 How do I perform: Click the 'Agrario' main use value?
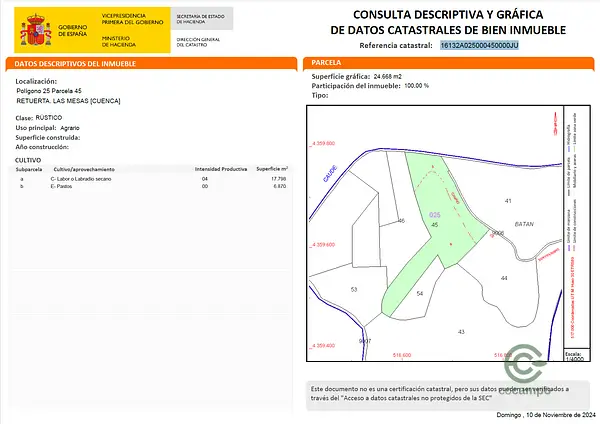coord(70,128)
